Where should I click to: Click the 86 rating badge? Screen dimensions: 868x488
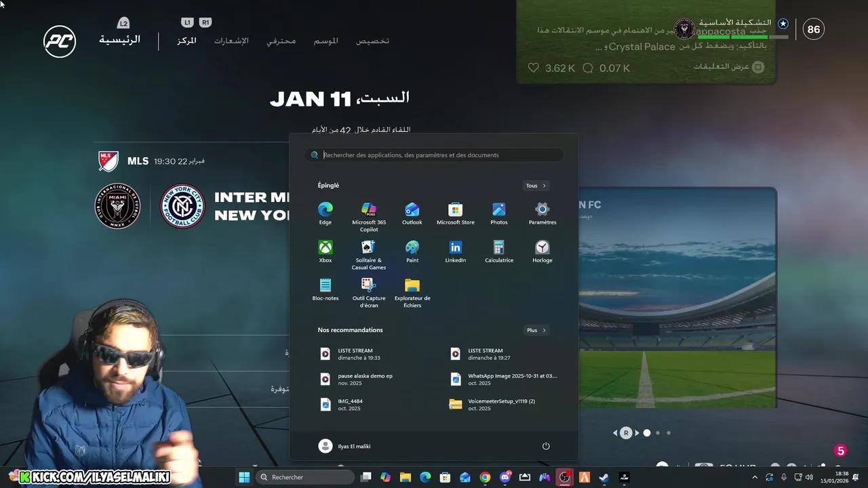(x=814, y=29)
